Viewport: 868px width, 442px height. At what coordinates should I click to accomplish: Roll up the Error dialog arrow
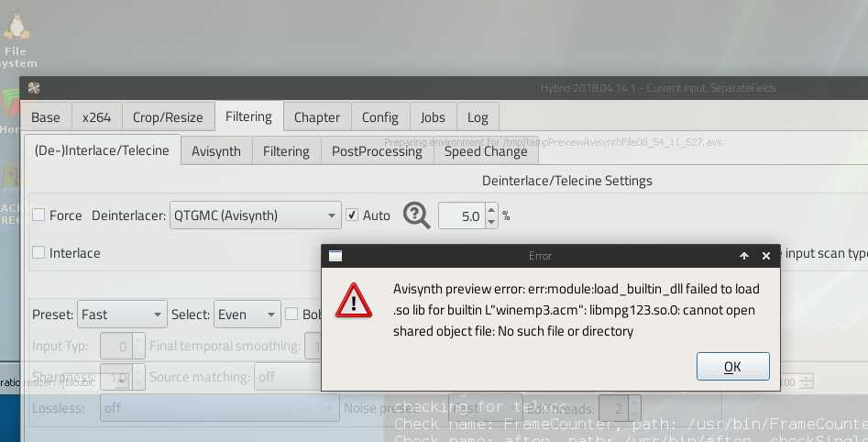tap(743, 256)
